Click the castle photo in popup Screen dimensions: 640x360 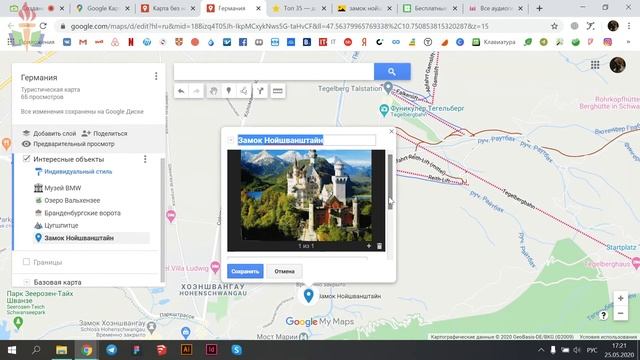[x=306, y=196]
